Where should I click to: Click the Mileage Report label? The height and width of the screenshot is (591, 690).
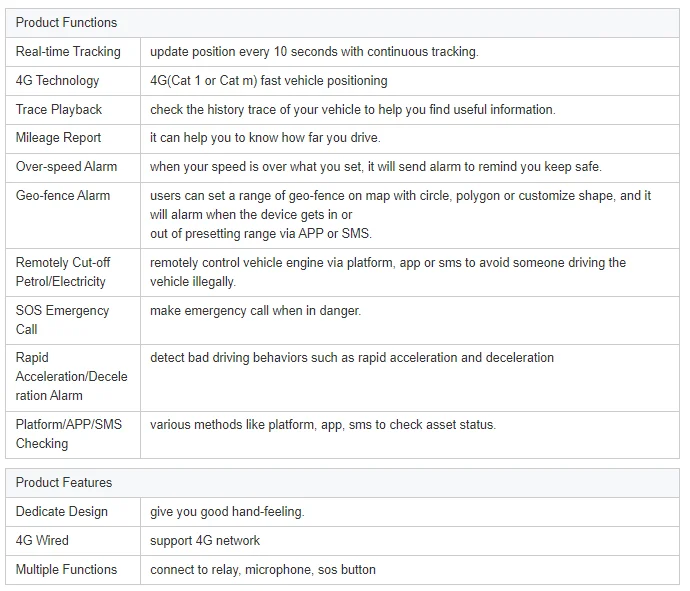click(58, 137)
